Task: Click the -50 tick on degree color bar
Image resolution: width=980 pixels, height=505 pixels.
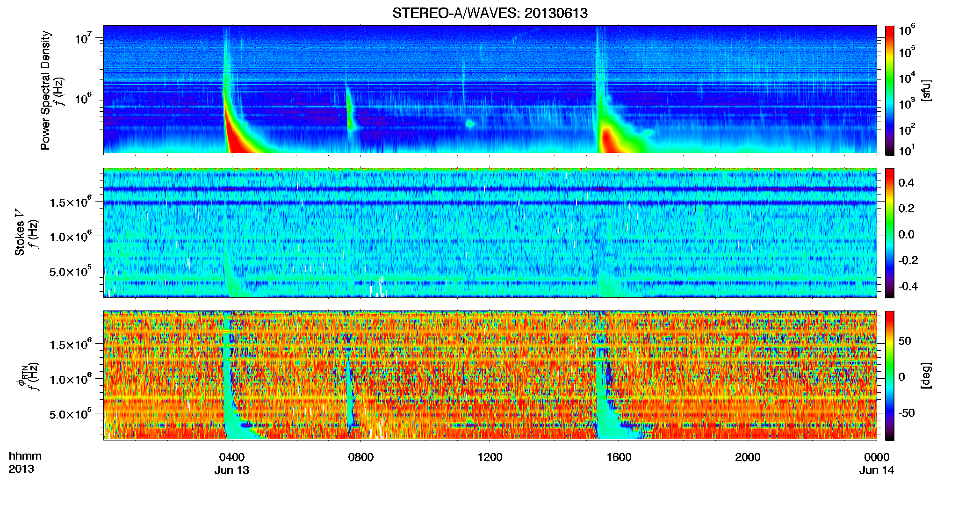Action: click(907, 413)
